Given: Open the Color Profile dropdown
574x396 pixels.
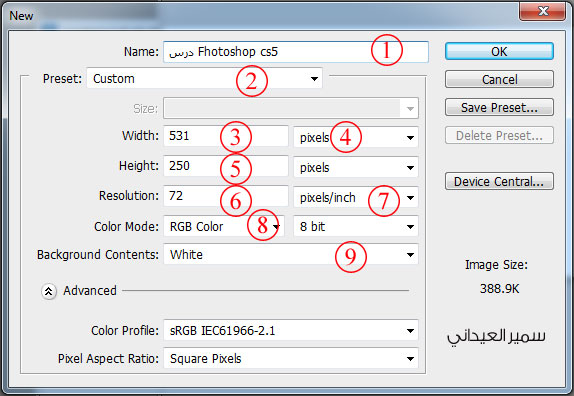Looking at the screenshot, I should [291, 330].
